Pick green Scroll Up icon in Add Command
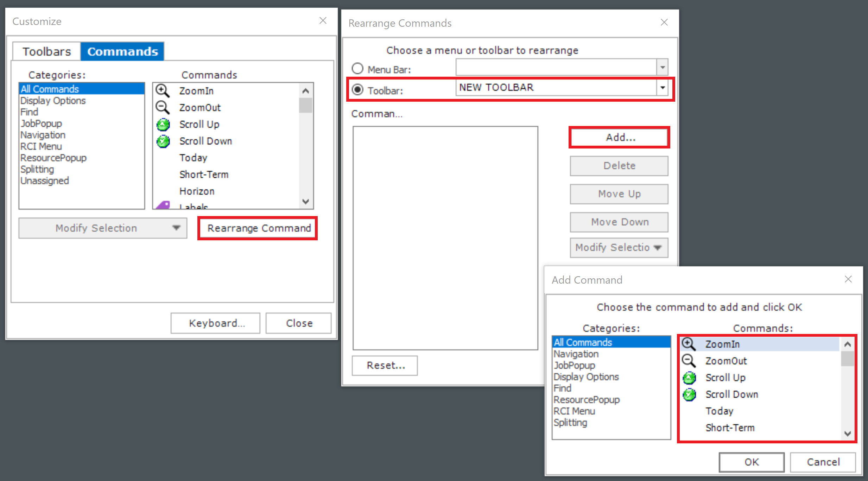Screen dimensions: 868x481 click(689, 378)
